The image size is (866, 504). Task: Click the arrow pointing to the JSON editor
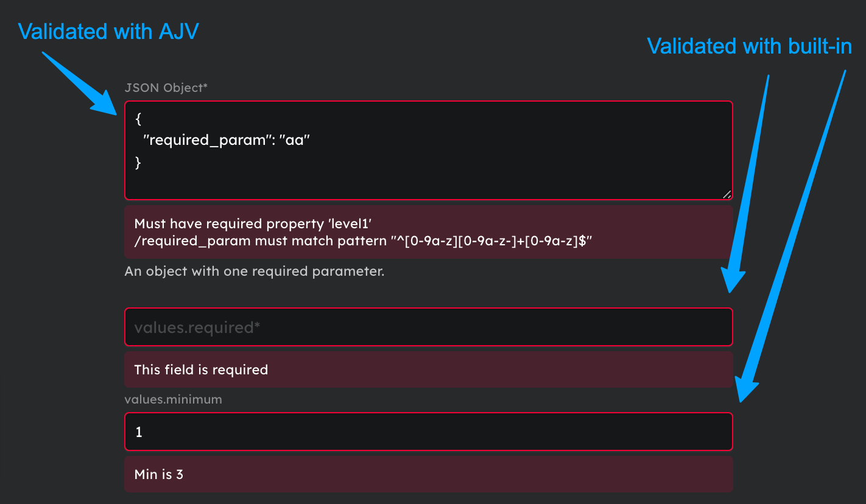(79, 82)
